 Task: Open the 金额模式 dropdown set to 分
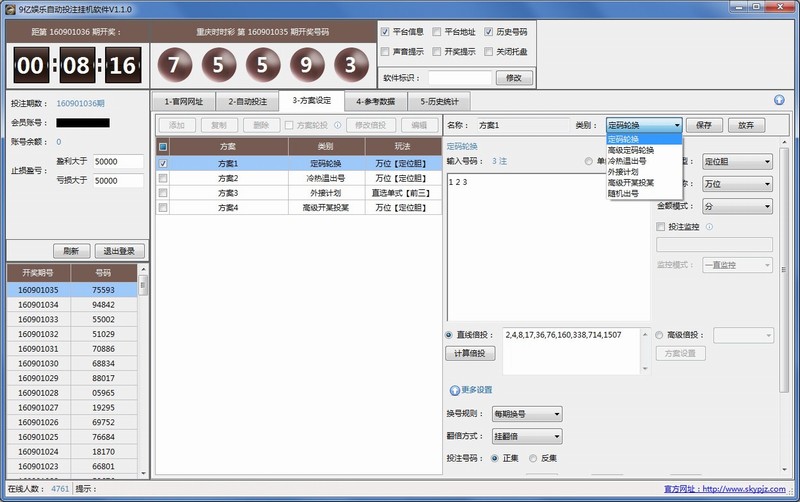click(x=736, y=205)
